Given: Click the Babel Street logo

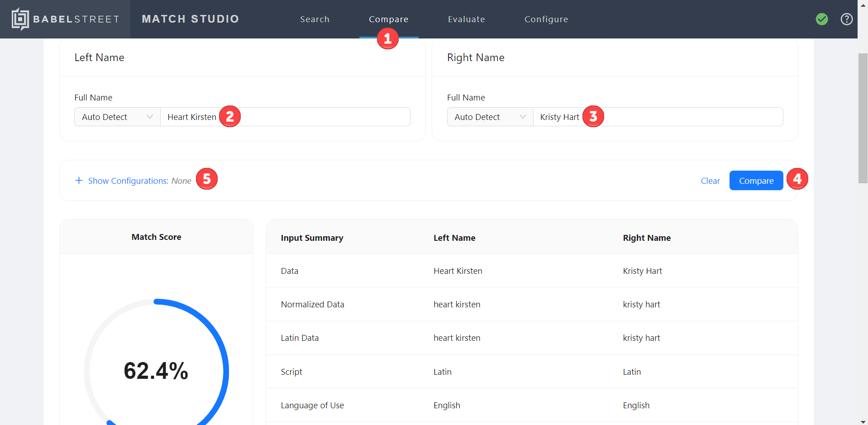Looking at the screenshot, I should tap(66, 19).
